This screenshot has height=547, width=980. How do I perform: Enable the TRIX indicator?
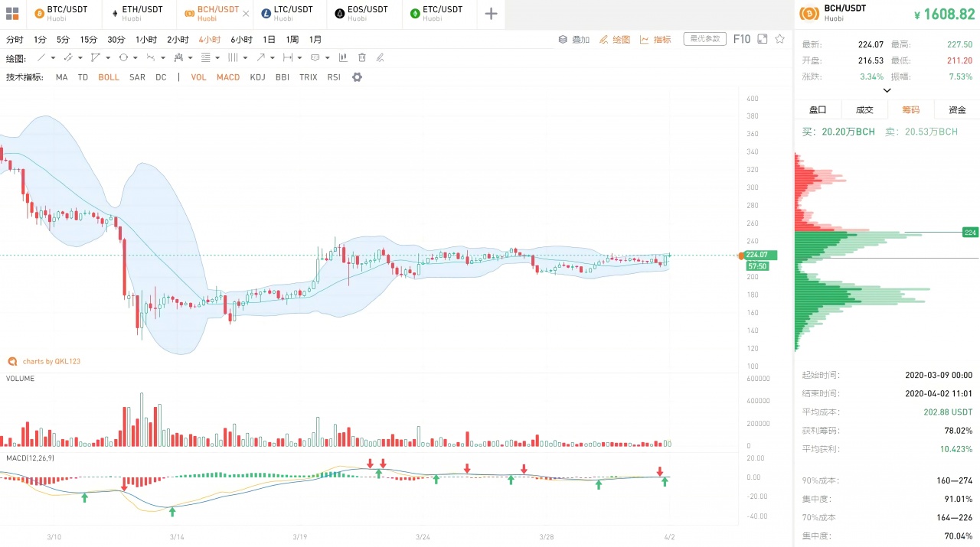point(309,77)
